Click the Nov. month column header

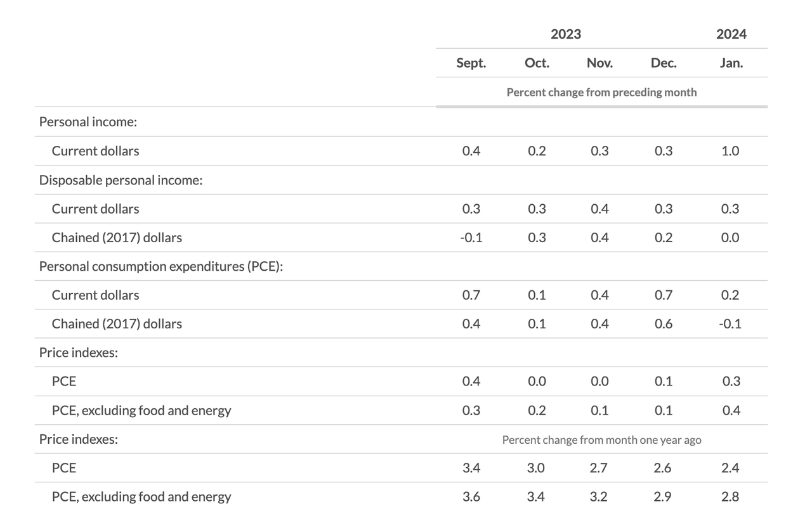(x=599, y=63)
